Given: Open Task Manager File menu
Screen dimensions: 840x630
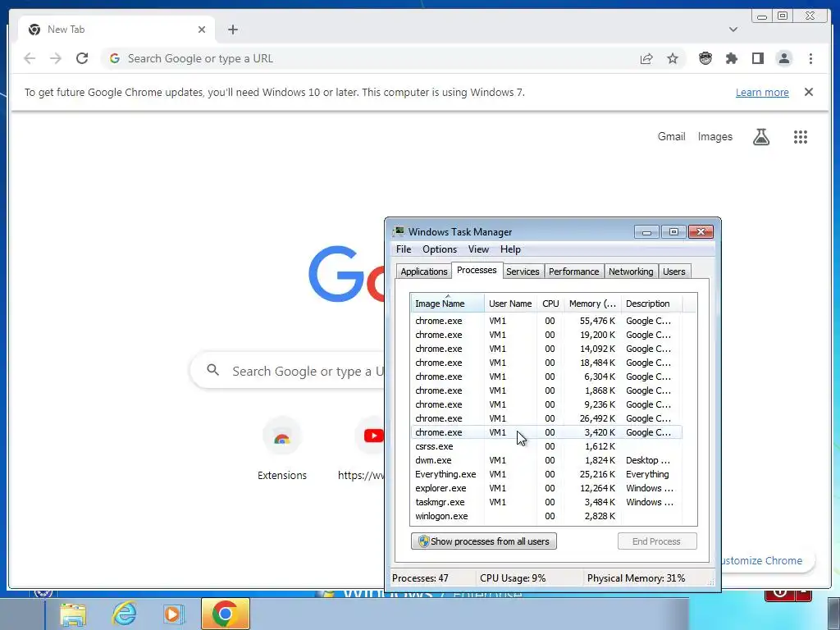Looking at the screenshot, I should (404, 249).
